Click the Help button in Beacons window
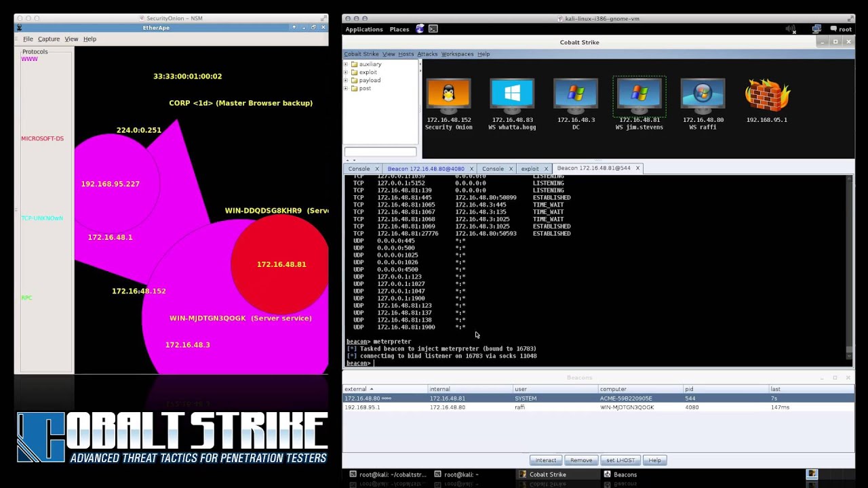The image size is (868, 488). point(654,460)
